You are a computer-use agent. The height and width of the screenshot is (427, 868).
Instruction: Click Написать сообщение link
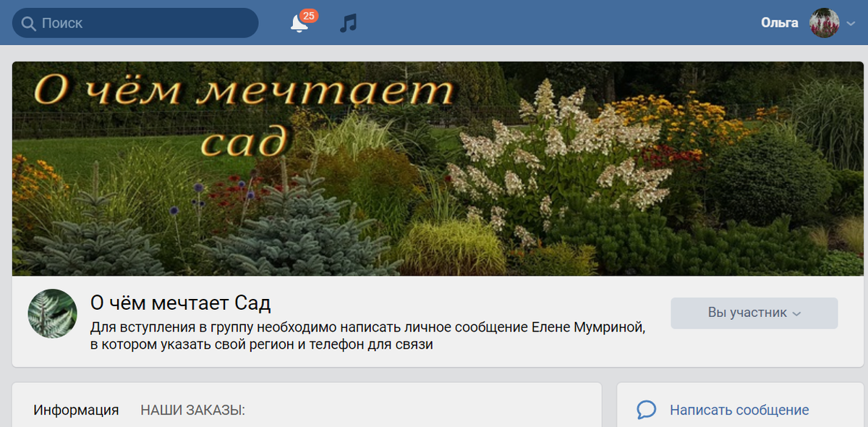[x=739, y=410]
